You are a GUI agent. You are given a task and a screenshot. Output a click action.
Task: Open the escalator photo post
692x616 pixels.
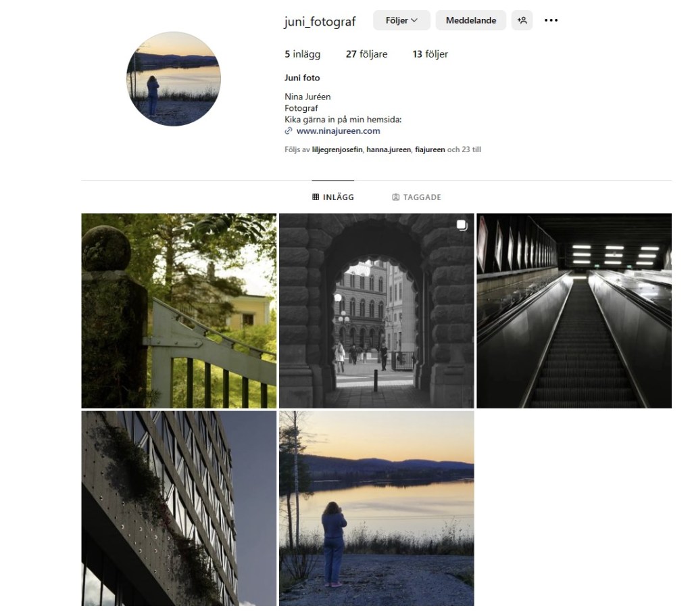click(574, 311)
